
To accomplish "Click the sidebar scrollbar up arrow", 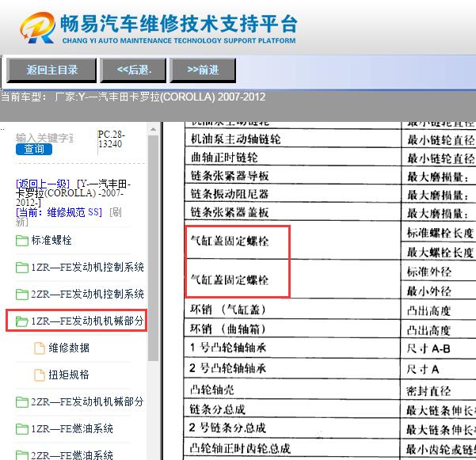I will (154, 130).
